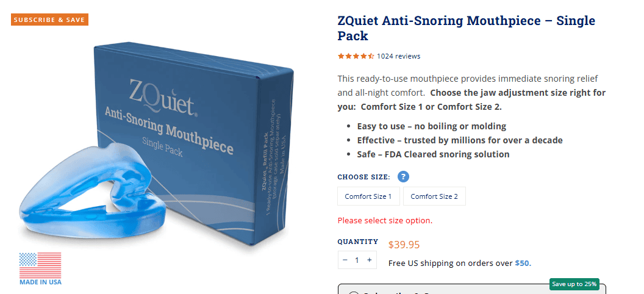Viewport: 644px width, 294px height.
Task: Open the size help question-mark icon
Action: 402,177
